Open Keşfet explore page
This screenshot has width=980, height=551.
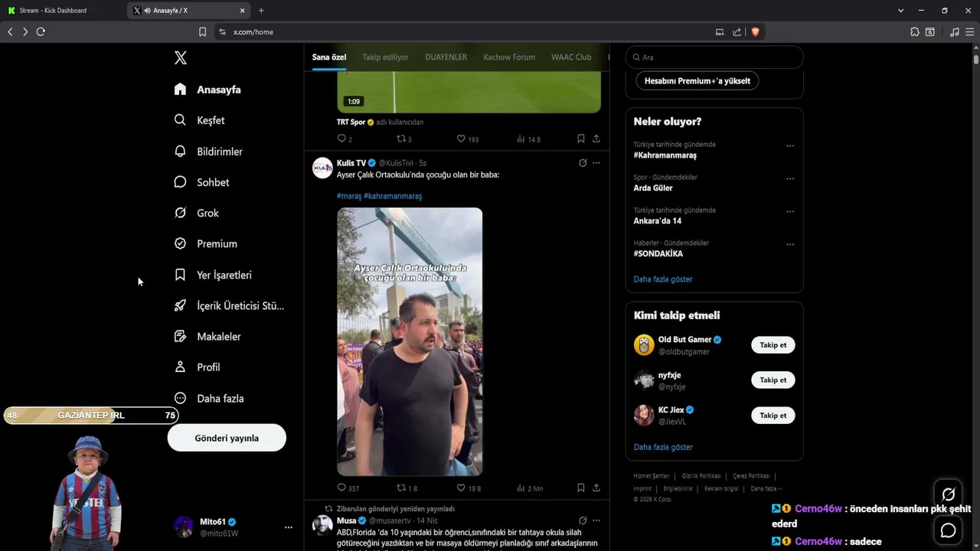pos(199,120)
